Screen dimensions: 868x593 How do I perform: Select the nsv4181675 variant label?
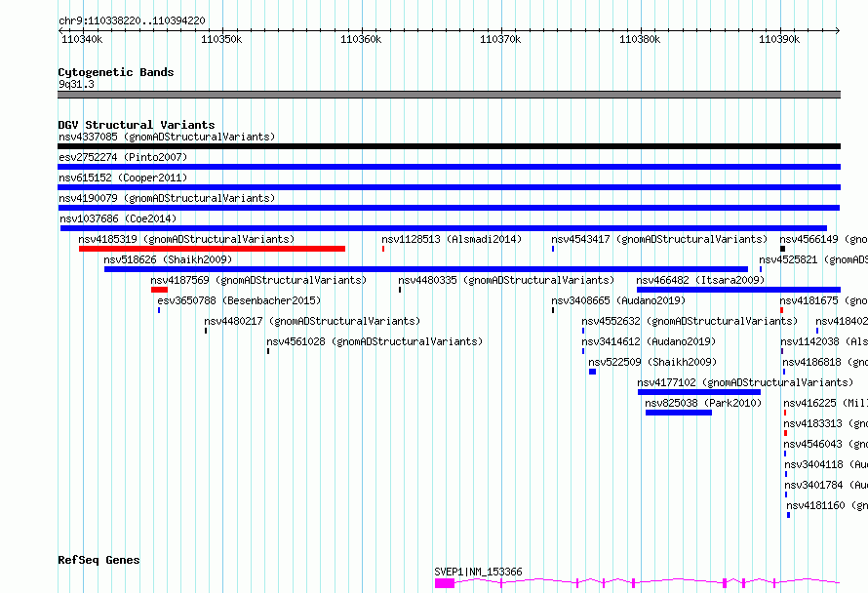point(824,300)
